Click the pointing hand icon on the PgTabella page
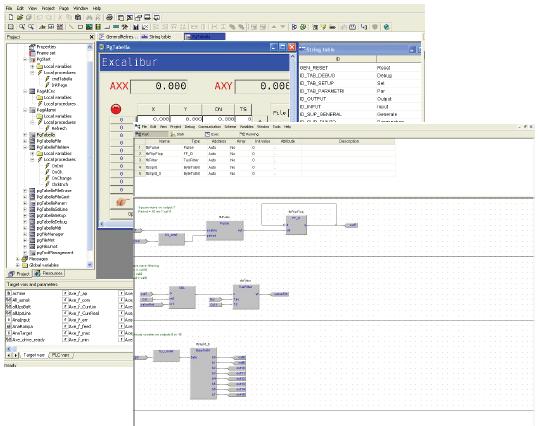This screenshot has height=426, width=540. [122, 202]
